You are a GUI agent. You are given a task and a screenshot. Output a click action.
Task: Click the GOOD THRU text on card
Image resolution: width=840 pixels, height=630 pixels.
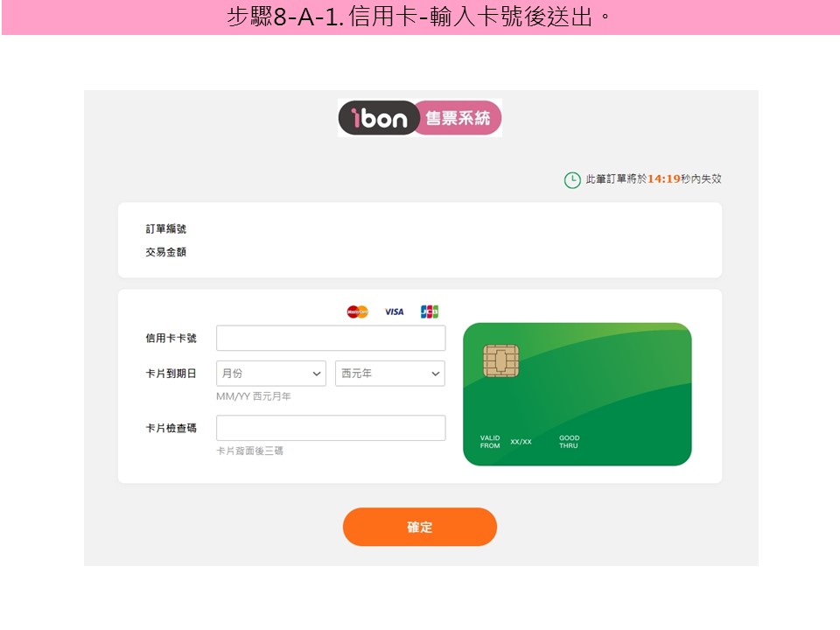pos(569,441)
